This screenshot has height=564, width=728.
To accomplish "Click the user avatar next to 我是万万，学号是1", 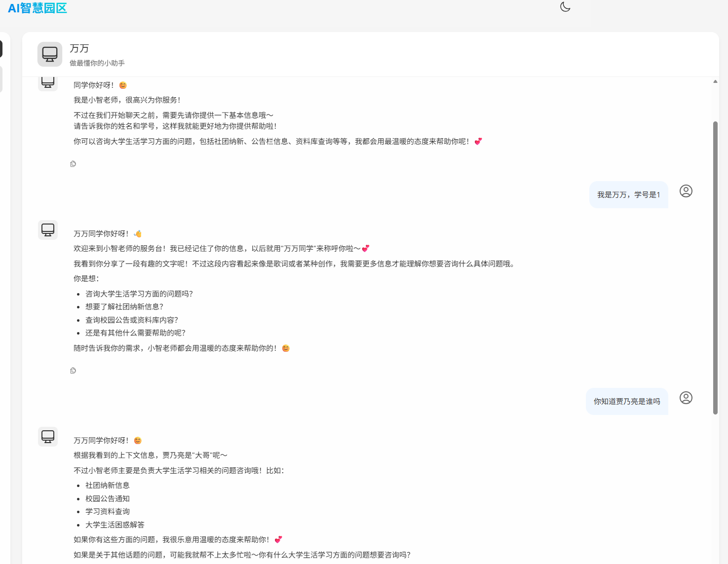I will pyautogui.click(x=686, y=191).
